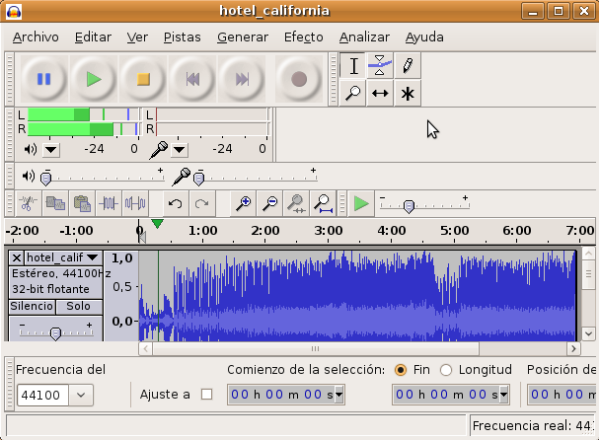Select the Fin radio button

pos(401,370)
